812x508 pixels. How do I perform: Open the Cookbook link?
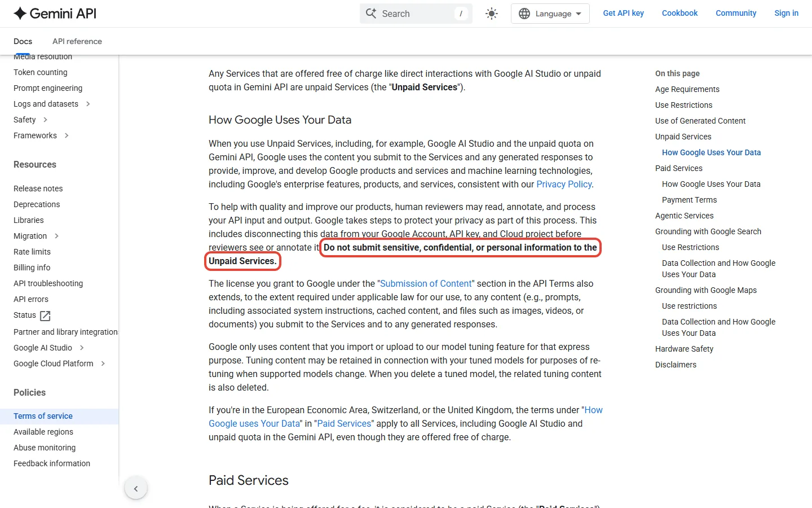pos(679,13)
